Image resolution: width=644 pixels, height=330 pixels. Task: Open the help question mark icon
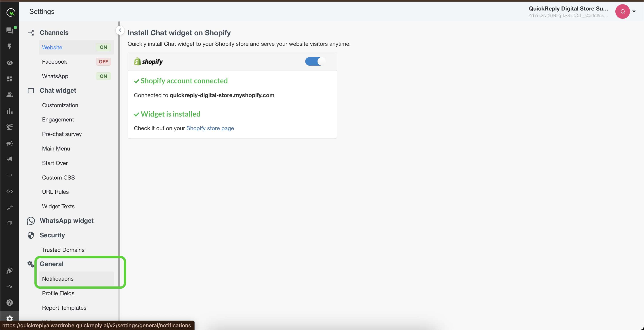pos(9,303)
